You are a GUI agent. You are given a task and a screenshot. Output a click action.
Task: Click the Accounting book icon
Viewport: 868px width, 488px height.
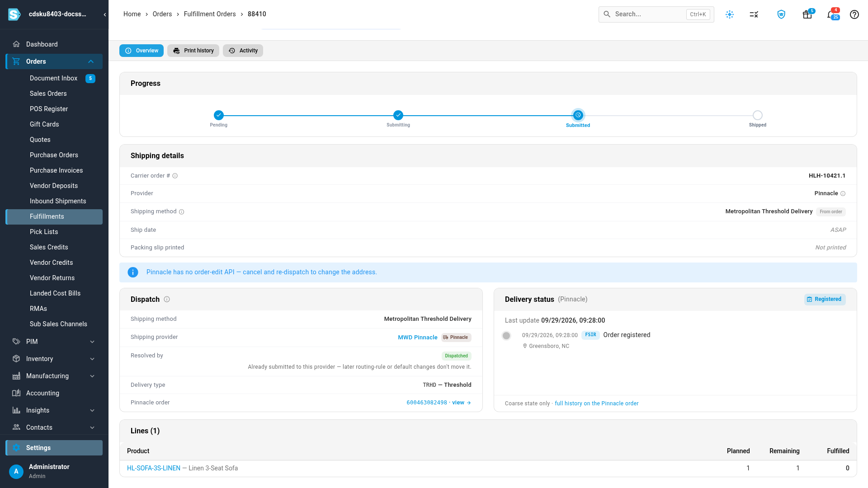(x=16, y=393)
